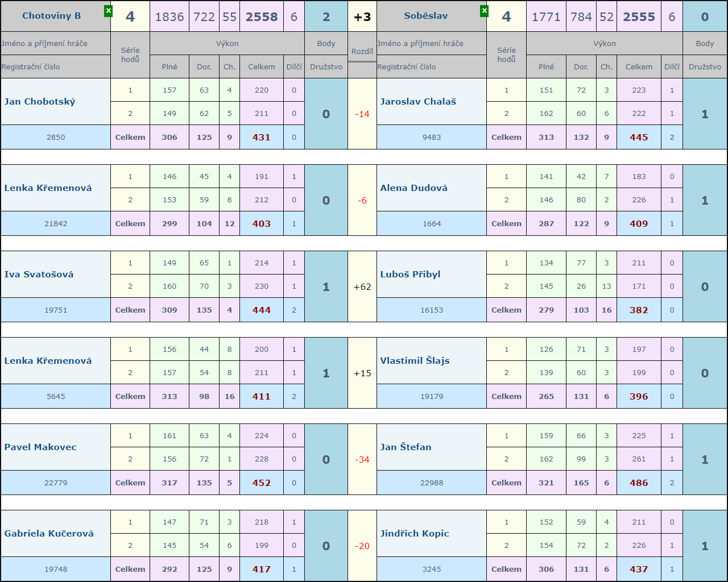728x582 pixels.
Task: Select Soběslav team total 2555
Action: 639,16
